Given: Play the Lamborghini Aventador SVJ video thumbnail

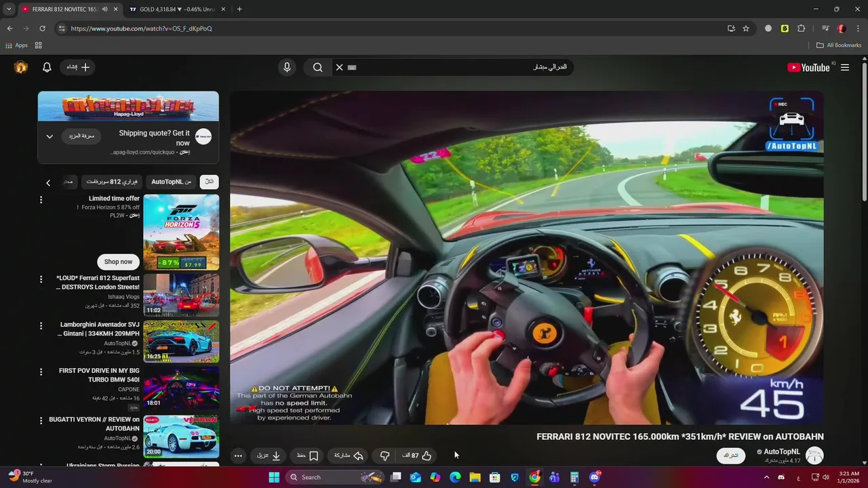Looking at the screenshot, I should coord(181,342).
